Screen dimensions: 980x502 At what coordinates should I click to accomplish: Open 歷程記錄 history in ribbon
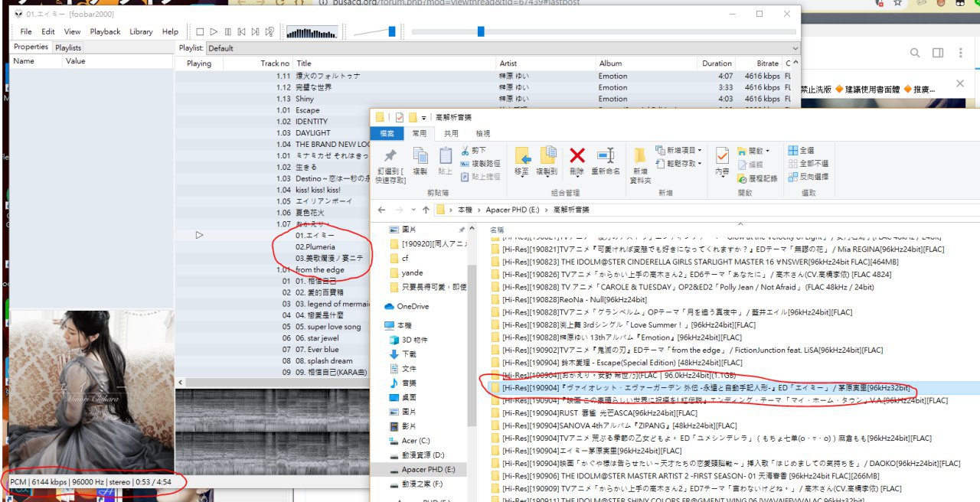[757, 178]
